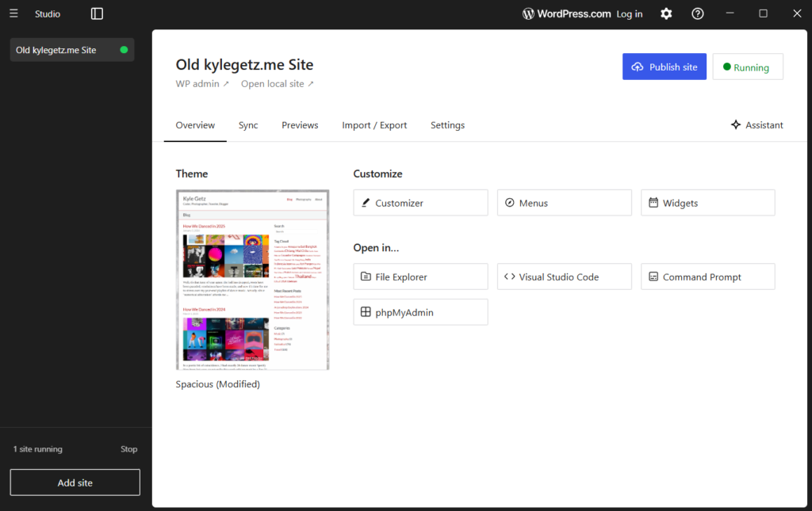Click the Studio title text
Image resolution: width=812 pixels, height=511 pixels.
coord(48,14)
